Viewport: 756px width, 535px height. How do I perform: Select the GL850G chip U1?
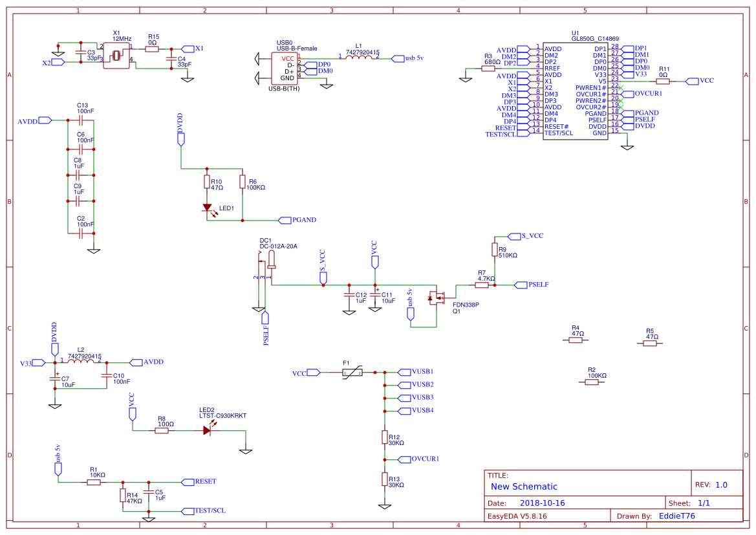[x=576, y=91]
